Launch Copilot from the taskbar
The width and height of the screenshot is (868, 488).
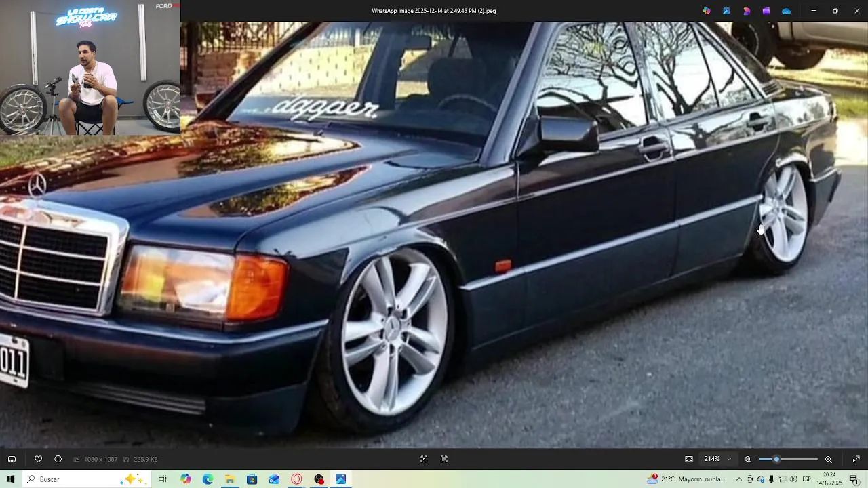[186, 479]
